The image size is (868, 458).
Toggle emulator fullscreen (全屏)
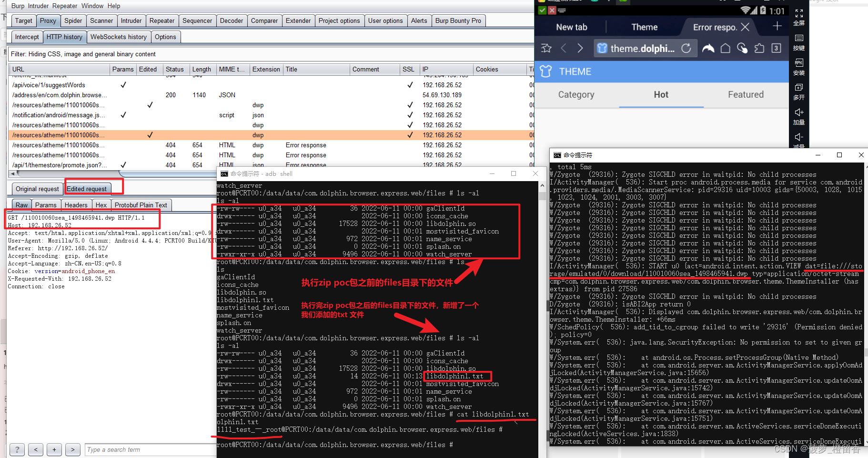pyautogui.click(x=799, y=17)
